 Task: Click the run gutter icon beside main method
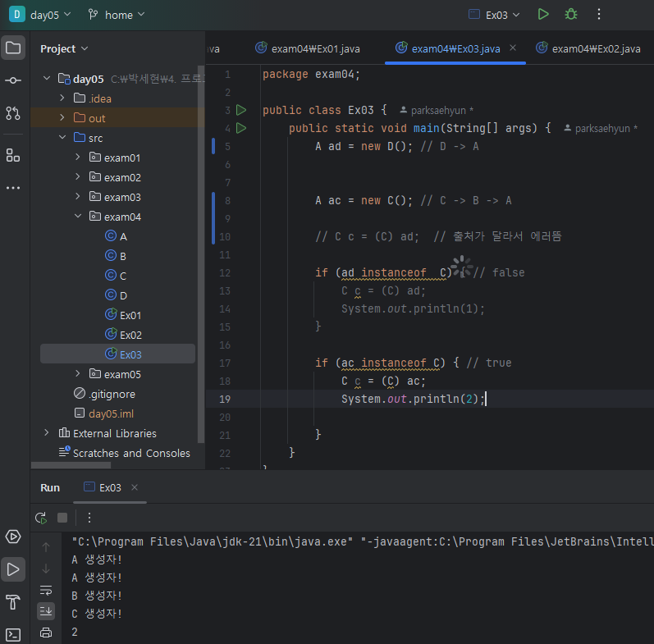coord(241,128)
